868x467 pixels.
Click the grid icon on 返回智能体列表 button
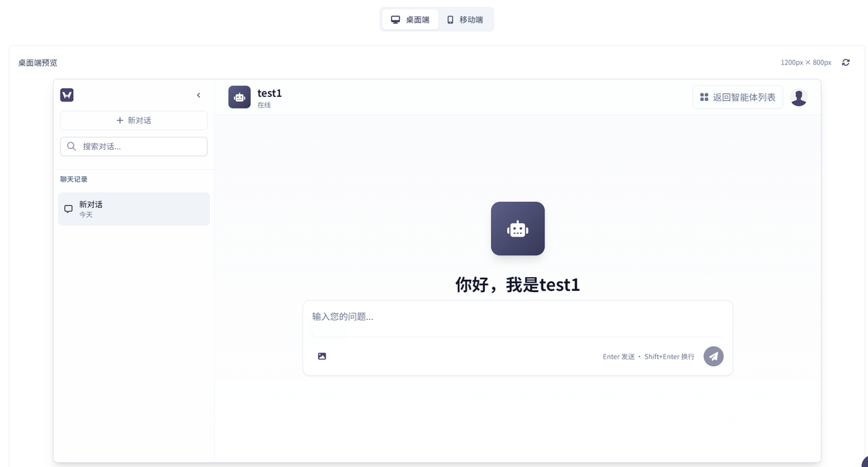(703, 97)
